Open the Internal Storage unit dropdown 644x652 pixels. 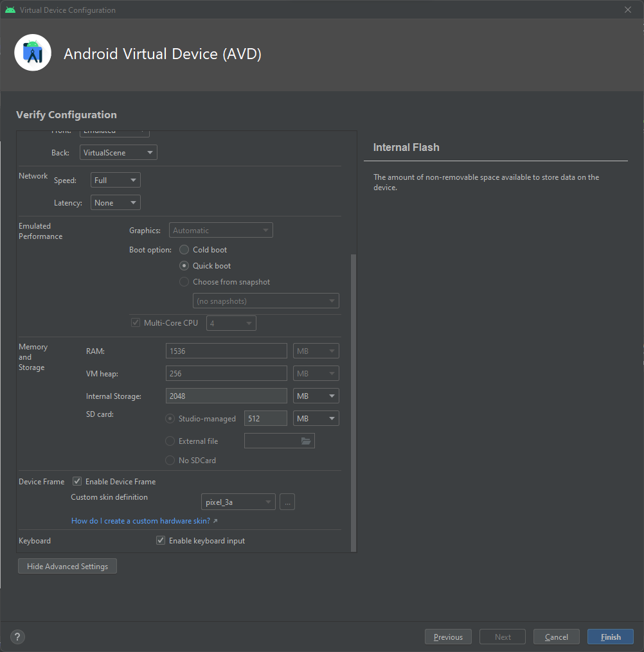click(316, 396)
